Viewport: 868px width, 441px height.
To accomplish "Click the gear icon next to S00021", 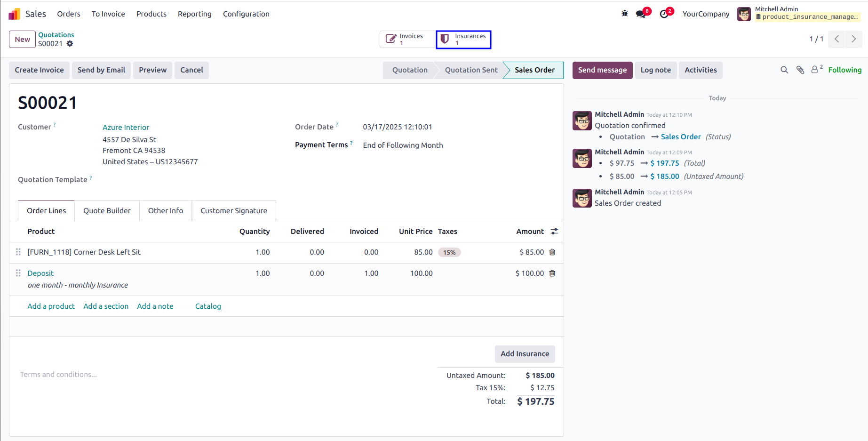I will pos(70,44).
